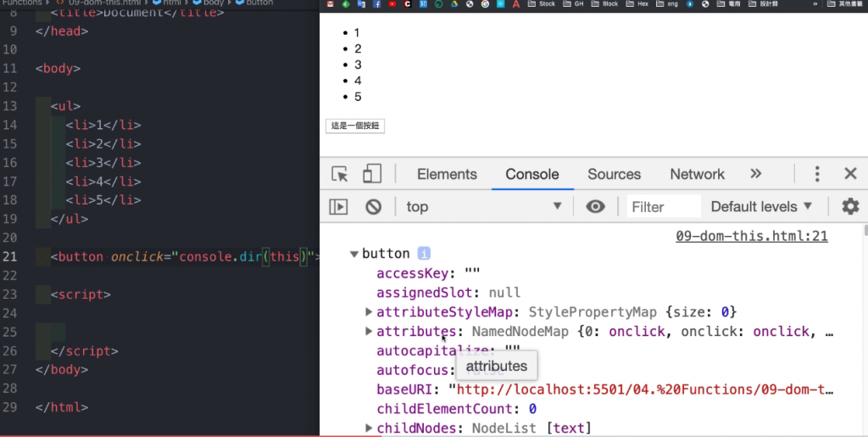Image resolution: width=868 pixels, height=437 pixels.
Task: Open the red letter A bookmark icon
Action: click(x=516, y=4)
